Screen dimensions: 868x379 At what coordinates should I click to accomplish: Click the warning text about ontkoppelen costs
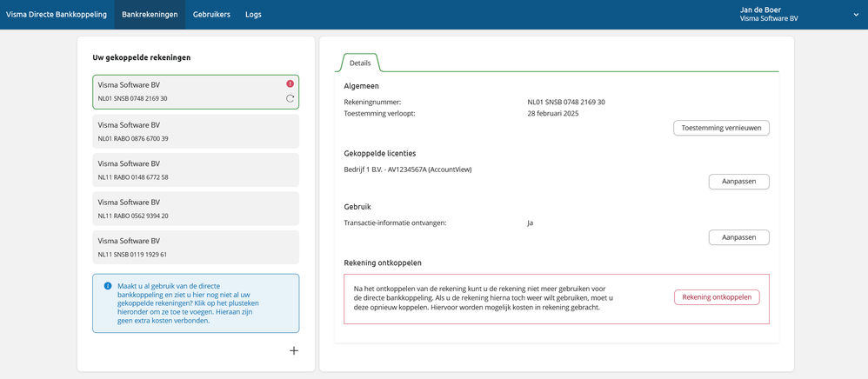click(x=484, y=297)
